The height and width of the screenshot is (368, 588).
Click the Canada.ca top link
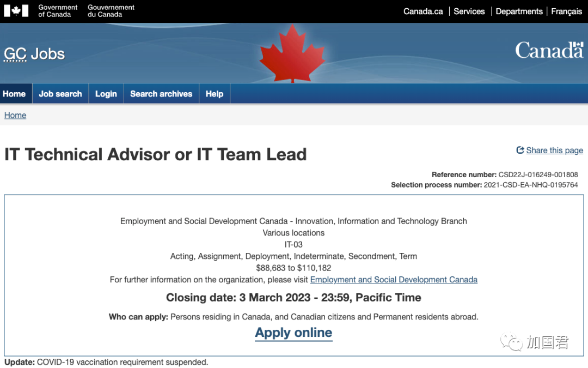423,11
